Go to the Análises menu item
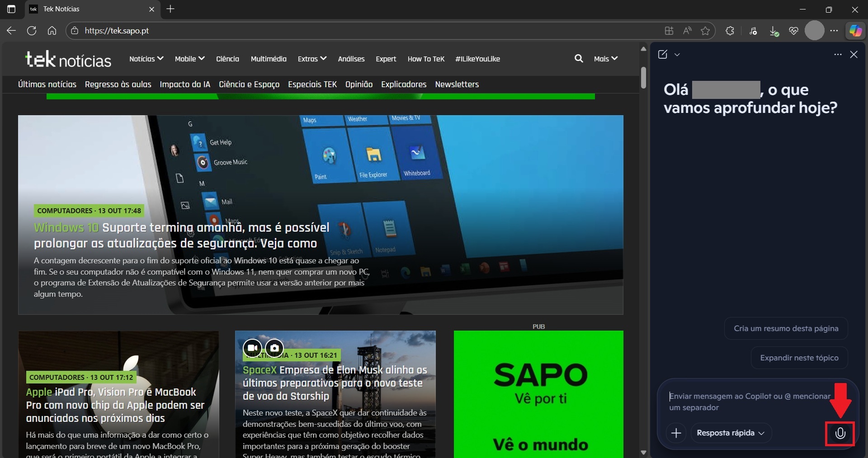The height and width of the screenshot is (458, 868). pos(351,59)
